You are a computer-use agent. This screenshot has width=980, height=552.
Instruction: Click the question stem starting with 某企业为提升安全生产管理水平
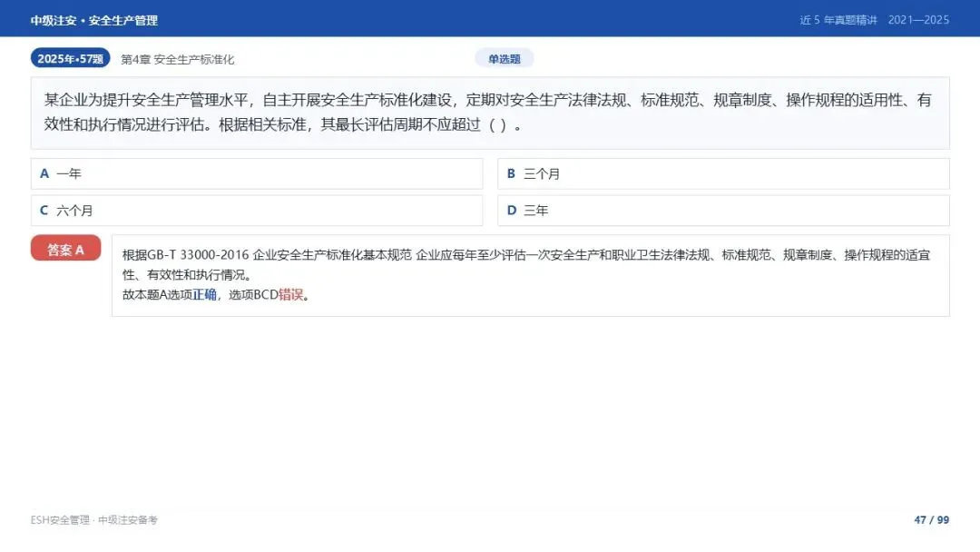point(490,113)
